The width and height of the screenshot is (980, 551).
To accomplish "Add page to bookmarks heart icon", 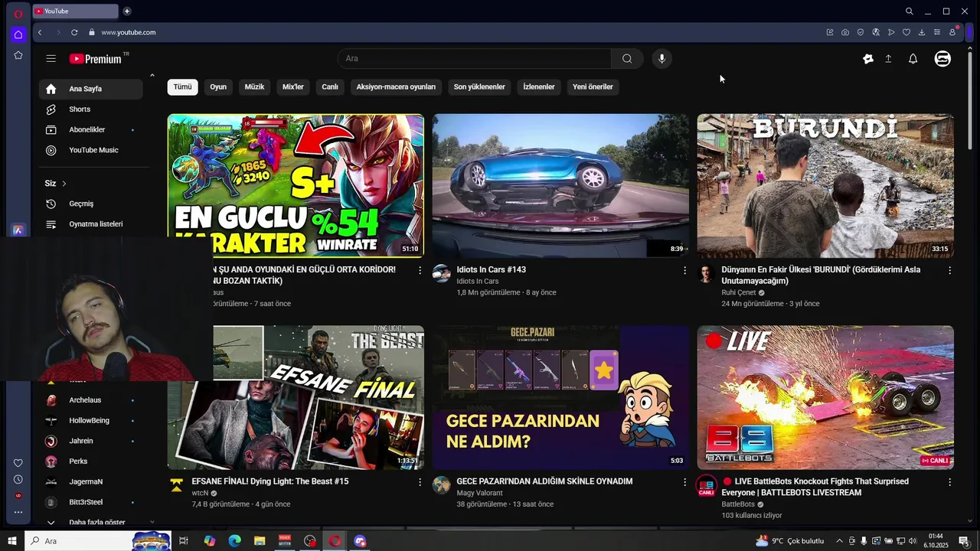I will (906, 32).
